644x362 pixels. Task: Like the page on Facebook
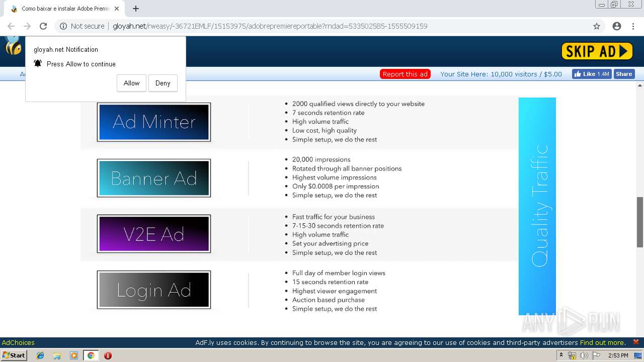(592, 74)
